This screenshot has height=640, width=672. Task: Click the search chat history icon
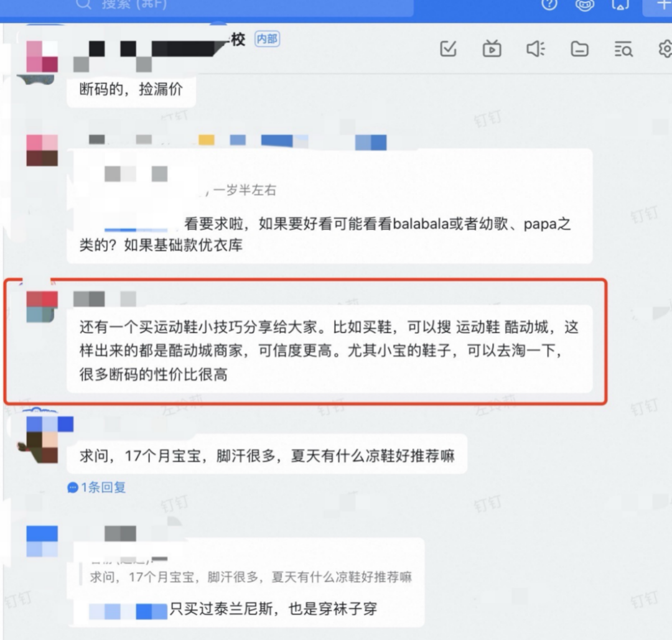[623, 49]
